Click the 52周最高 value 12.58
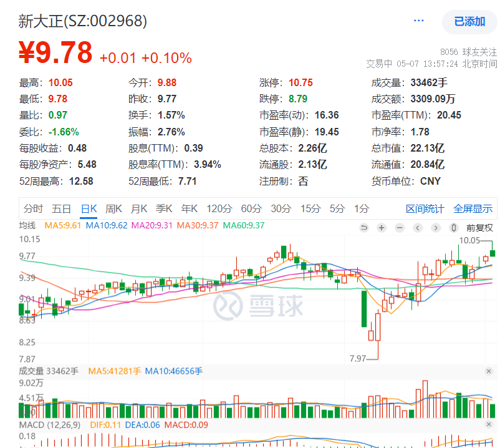Screen dimensions: 500x448 [81, 182]
